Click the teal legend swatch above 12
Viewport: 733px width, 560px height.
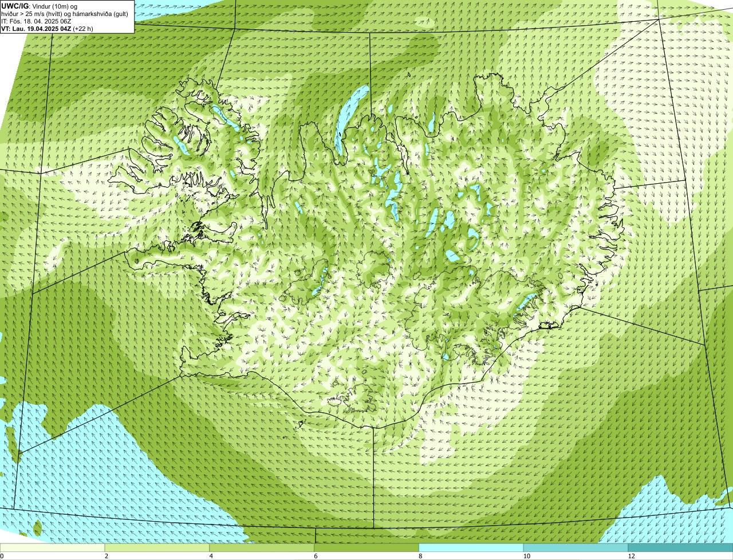681,547
